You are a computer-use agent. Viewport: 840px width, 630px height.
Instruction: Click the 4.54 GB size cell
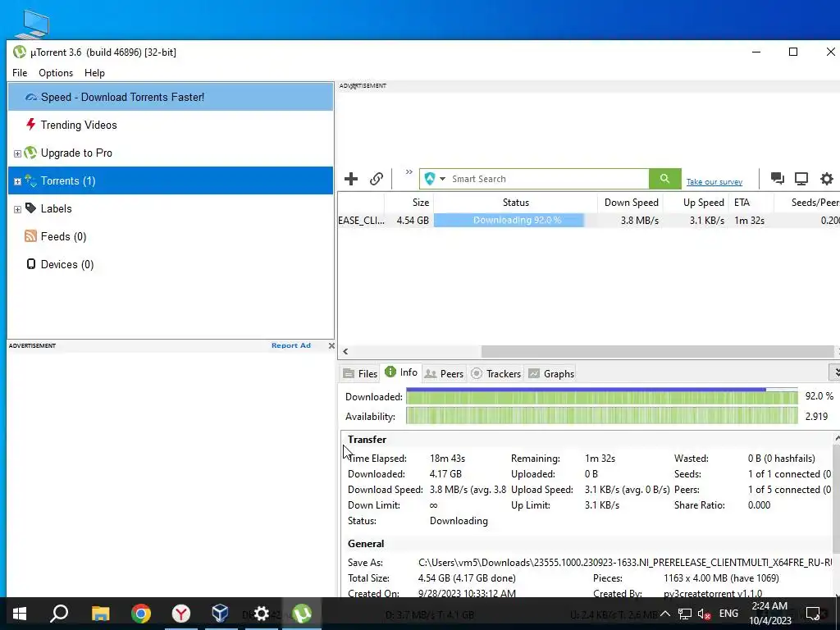tap(413, 220)
